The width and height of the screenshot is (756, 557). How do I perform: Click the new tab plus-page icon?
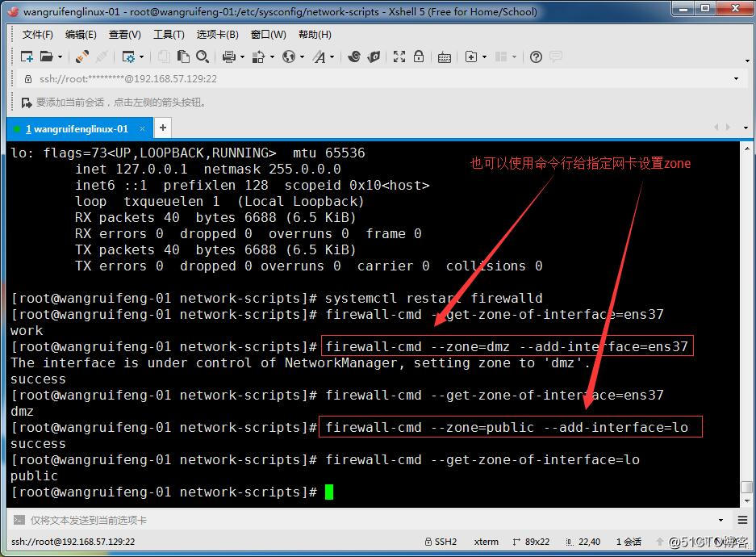pyautogui.click(x=471, y=57)
